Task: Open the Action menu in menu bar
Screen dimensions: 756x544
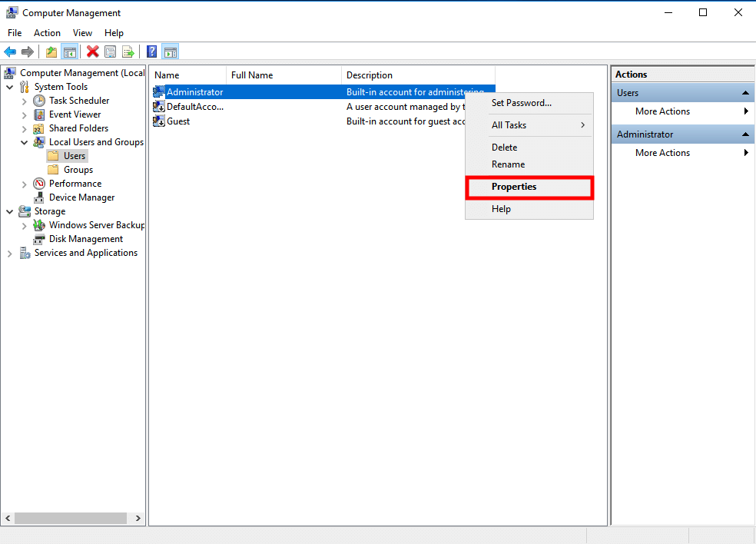Action: [x=47, y=33]
